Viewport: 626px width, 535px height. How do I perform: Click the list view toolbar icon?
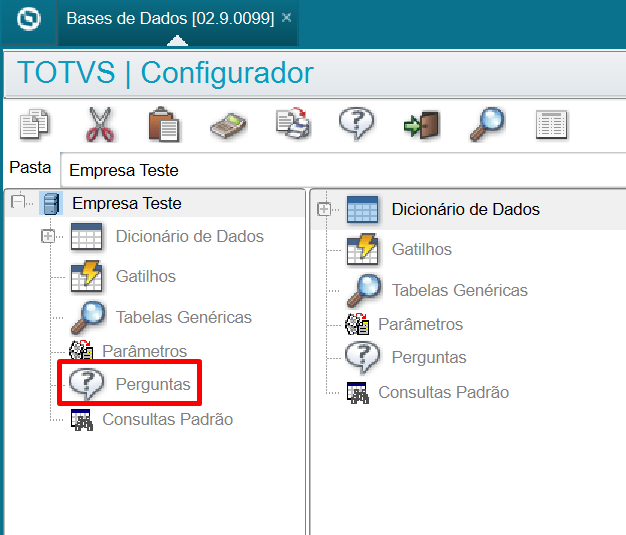pos(551,125)
